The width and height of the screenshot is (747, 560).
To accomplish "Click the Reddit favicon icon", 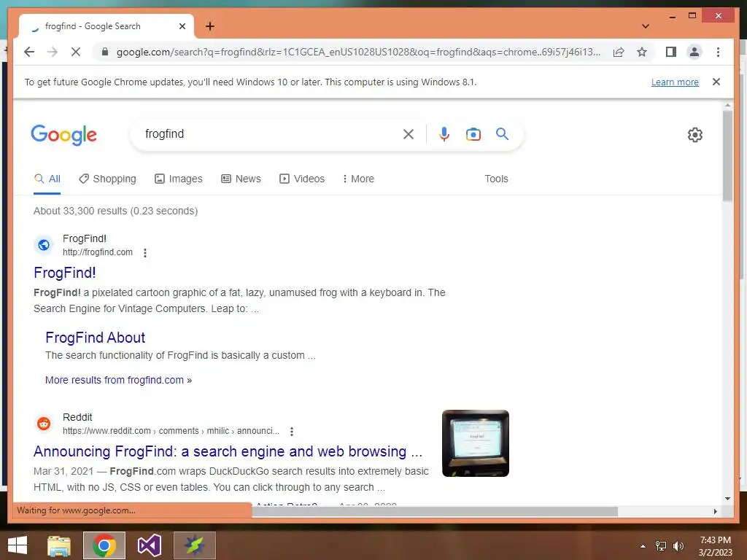I will pyautogui.click(x=44, y=424).
